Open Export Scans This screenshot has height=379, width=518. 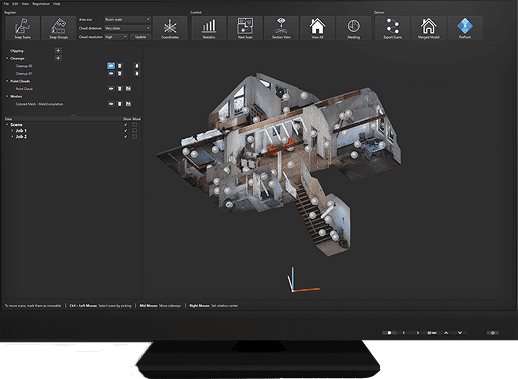click(392, 28)
